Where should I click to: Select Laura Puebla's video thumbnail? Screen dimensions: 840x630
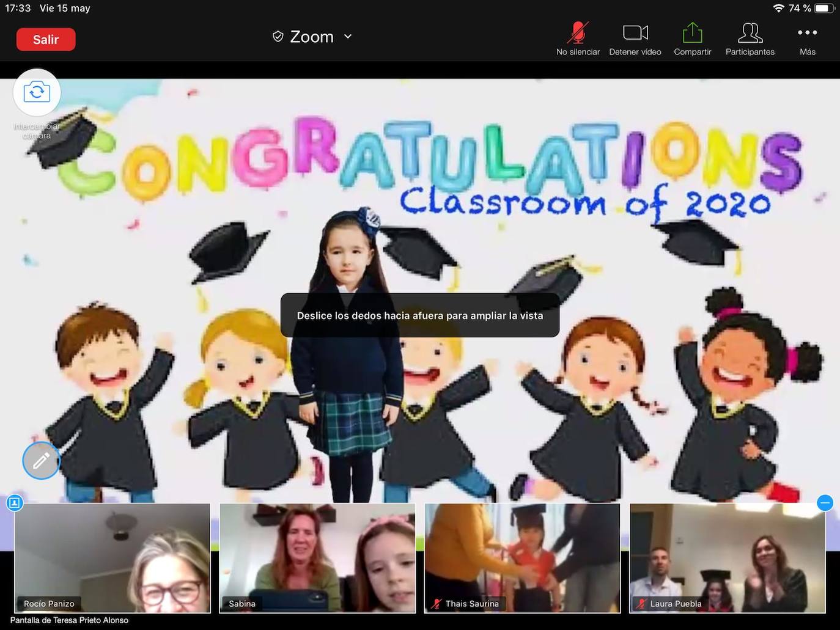point(728,557)
